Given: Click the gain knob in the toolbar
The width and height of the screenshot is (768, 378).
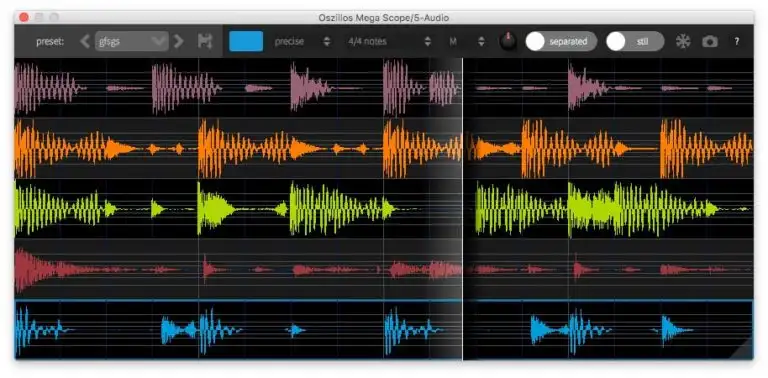Looking at the screenshot, I should [508, 42].
